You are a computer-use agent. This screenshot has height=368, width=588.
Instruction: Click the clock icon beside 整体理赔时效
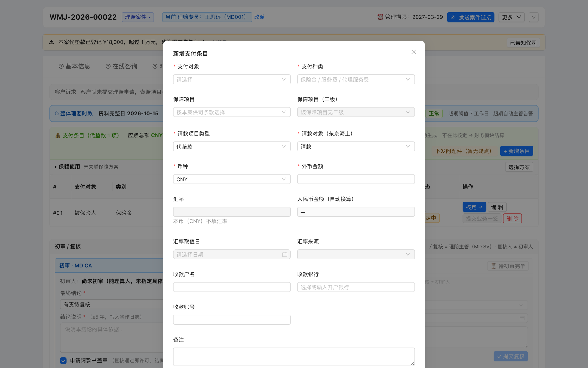coord(57,114)
